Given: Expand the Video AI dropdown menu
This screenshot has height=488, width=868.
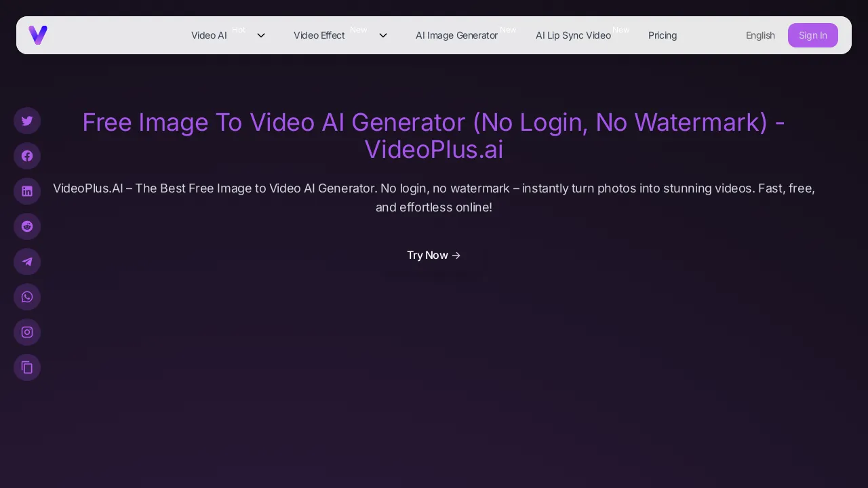Looking at the screenshot, I should [x=260, y=35].
